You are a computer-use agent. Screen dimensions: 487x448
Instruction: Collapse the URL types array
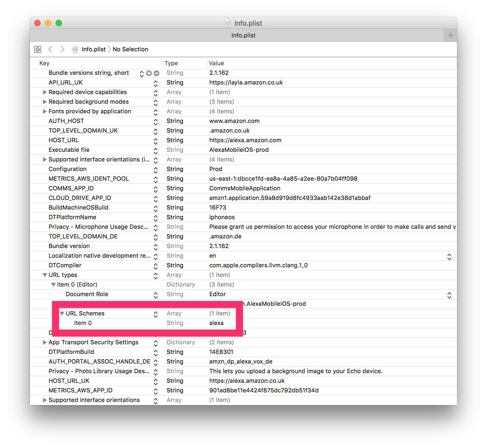(x=45, y=275)
